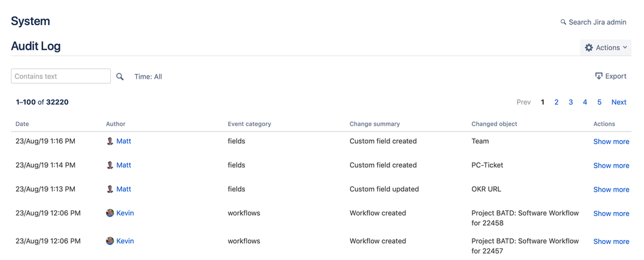This screenshot has height=260, width=644.
Task: Click Matt's avatar in the 1:16 PM row
Action: tap(110, 141)
